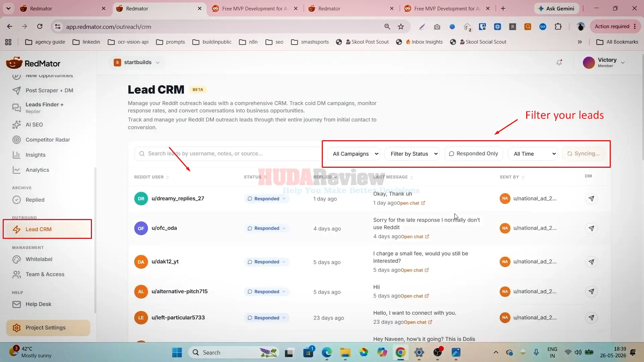644x362 pixels.
Task: Open chat link for u/left-particular5733 message
Action: coord(418,322)
